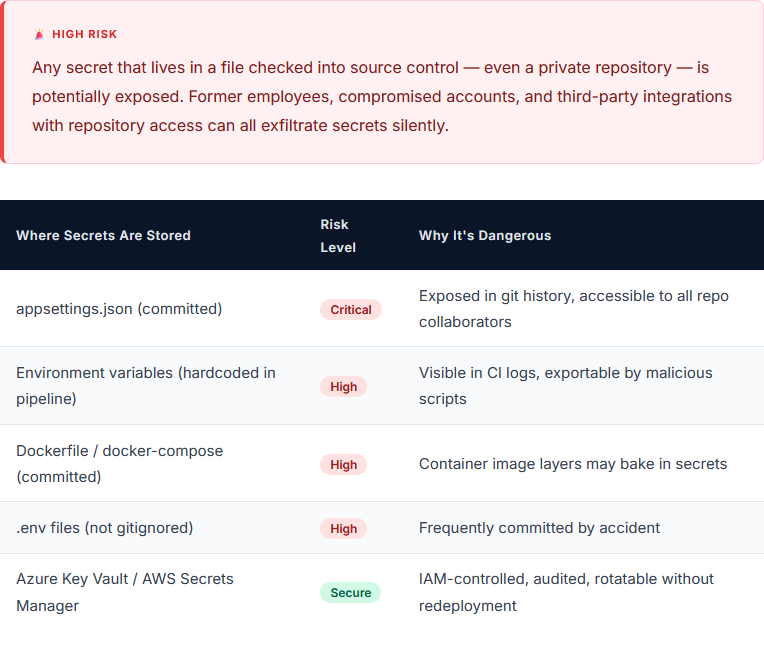This screenshot has width=764, height=651.
Task: Click the Azure Key Vault / AWS Secrets Manager cell
Action: (124, 592)
